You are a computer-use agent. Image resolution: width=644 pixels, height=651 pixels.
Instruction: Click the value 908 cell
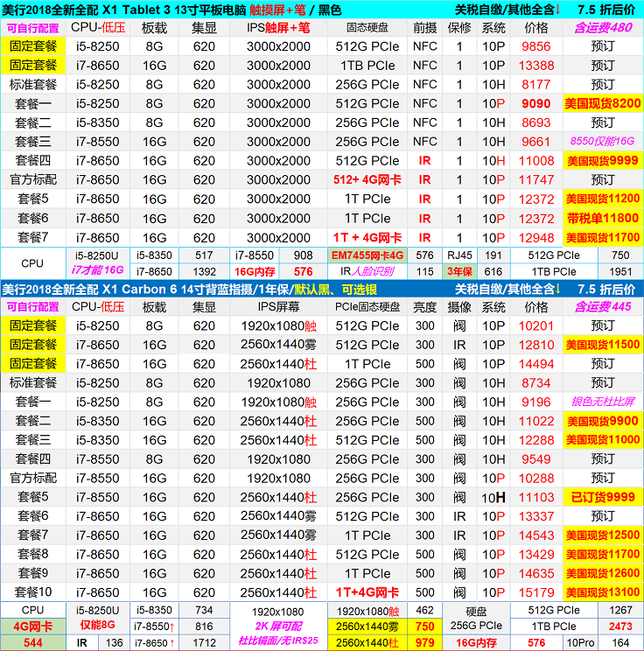[303, 255]
